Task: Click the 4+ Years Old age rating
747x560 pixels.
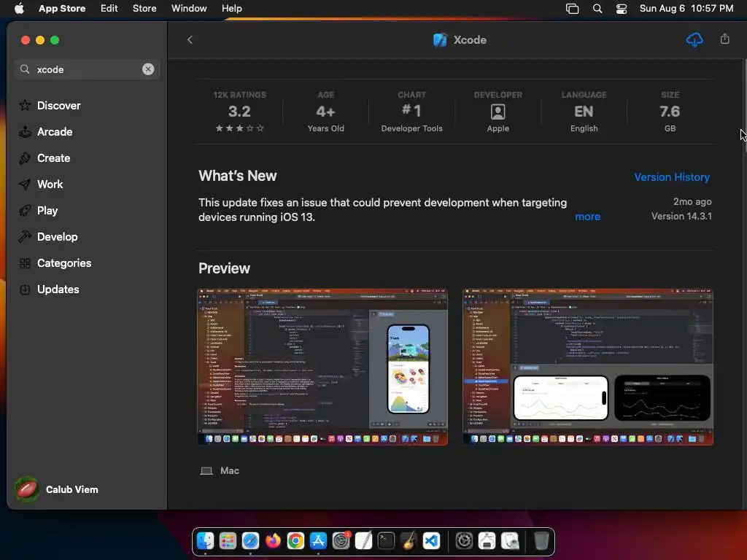Action: click(326, 112)
